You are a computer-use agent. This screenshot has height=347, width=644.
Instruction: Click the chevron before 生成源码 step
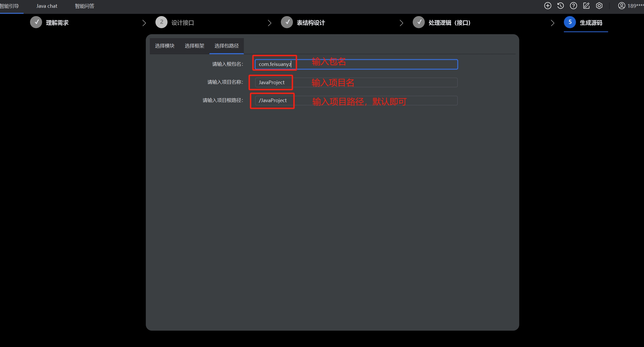point(552,23)
